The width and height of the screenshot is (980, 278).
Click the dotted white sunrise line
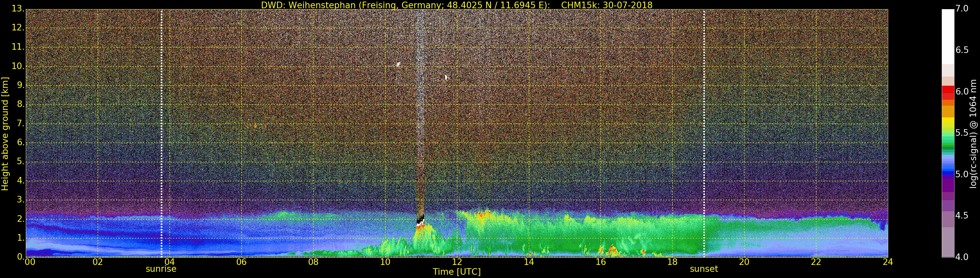click(161, 133)
